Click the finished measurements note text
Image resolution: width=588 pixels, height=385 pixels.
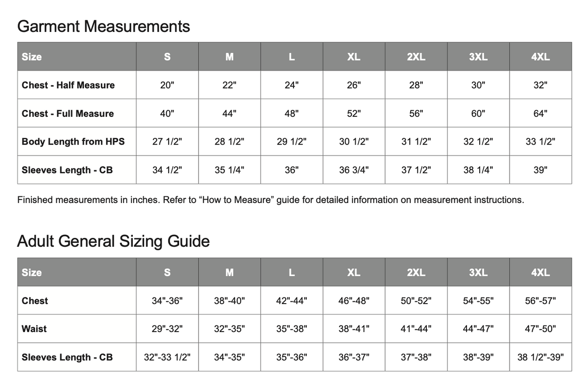click(270, 200)
